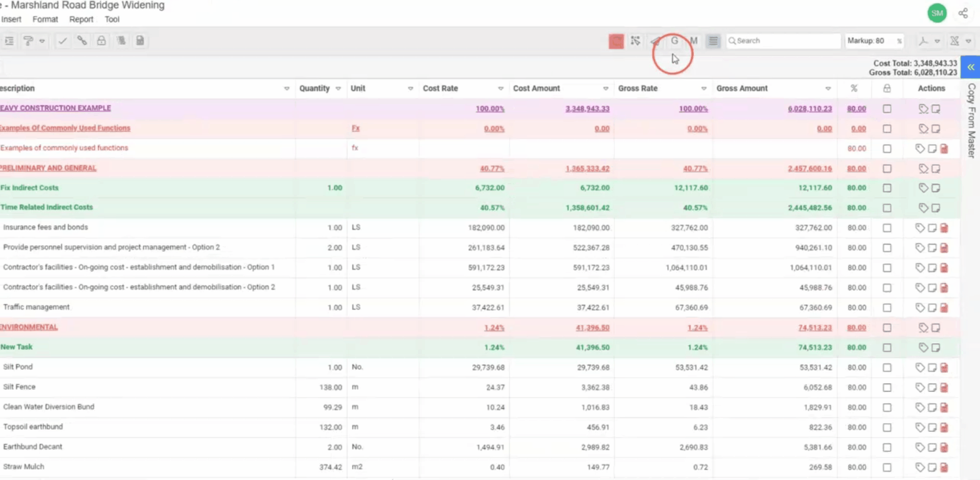Click the M toolbar button
Screen dimensions: 980x480
(693, 41)
